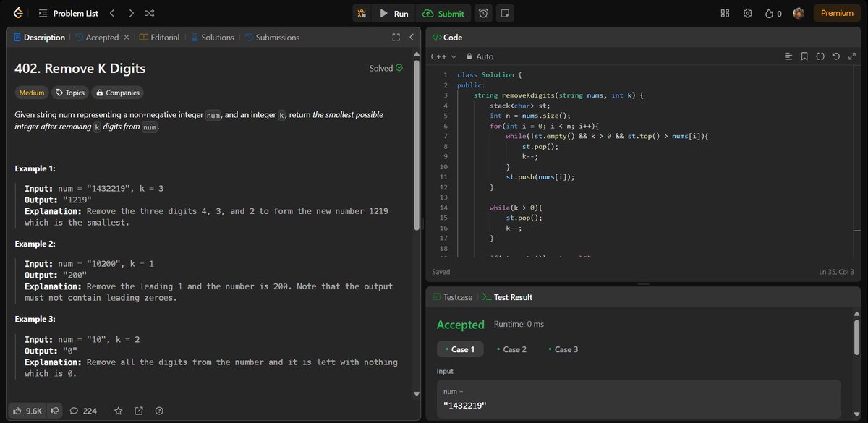The width and height of the screenshot is (868, 423).
Task: Show the Topics tag
Action: tap(70, 93)
